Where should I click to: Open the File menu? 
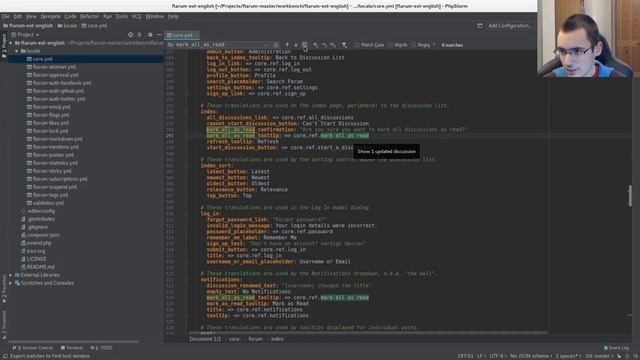click(5, 16)
